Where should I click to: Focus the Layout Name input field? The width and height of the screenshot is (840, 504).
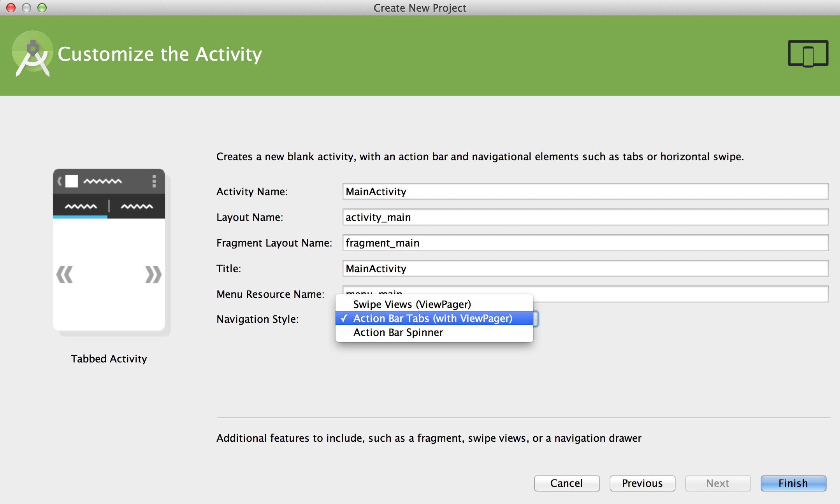point(585,217)
